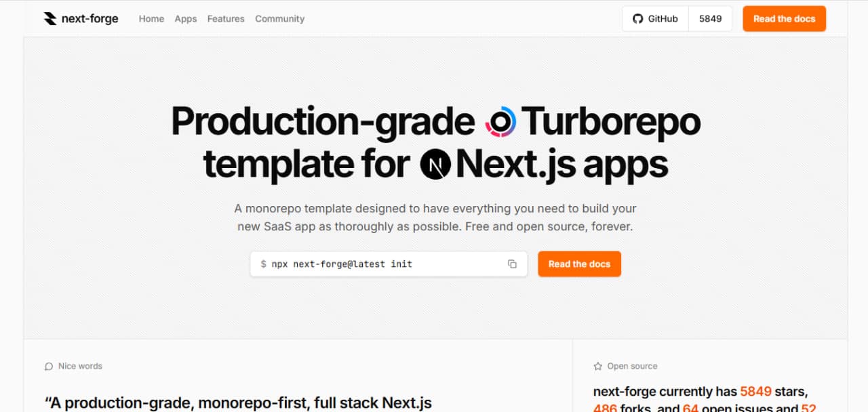Click the '64' open issues number

tap(690, 408)
